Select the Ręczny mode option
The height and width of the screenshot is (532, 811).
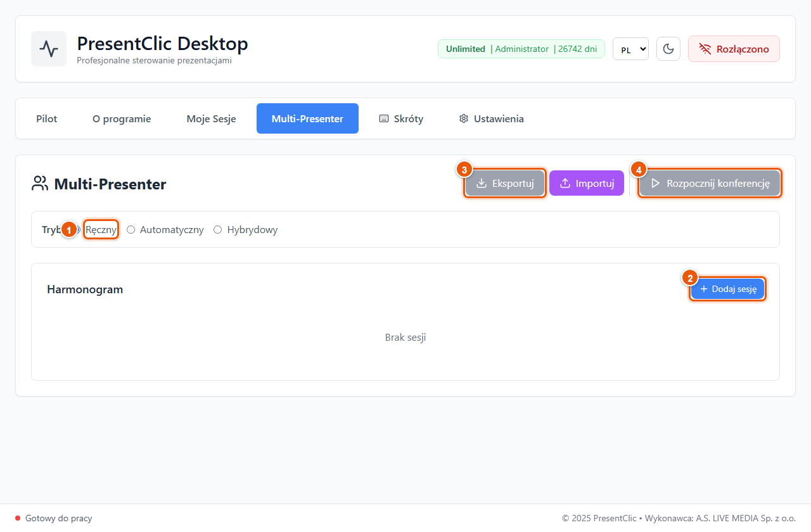pos(101,229)
